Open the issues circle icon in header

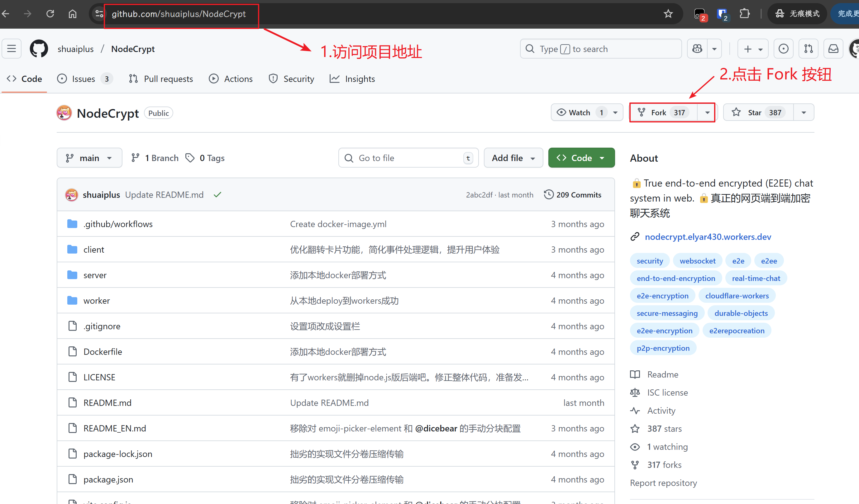click(x=783, y=49)
